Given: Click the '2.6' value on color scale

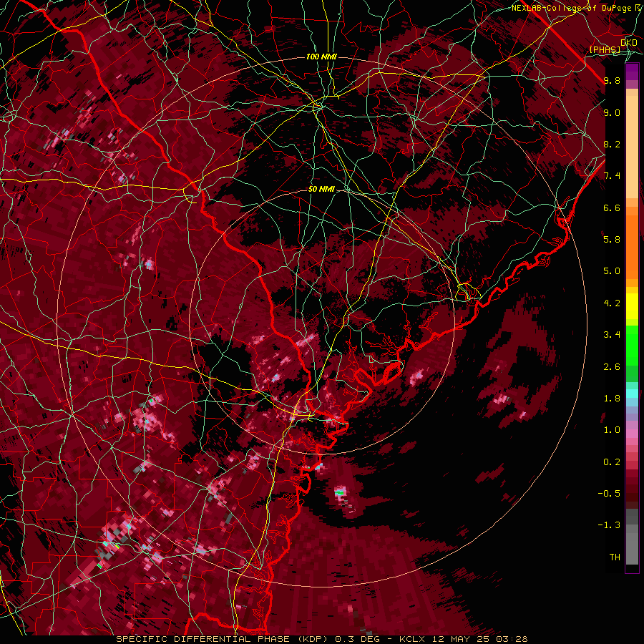Looking at the screenshot, I should tap(612, 367).
